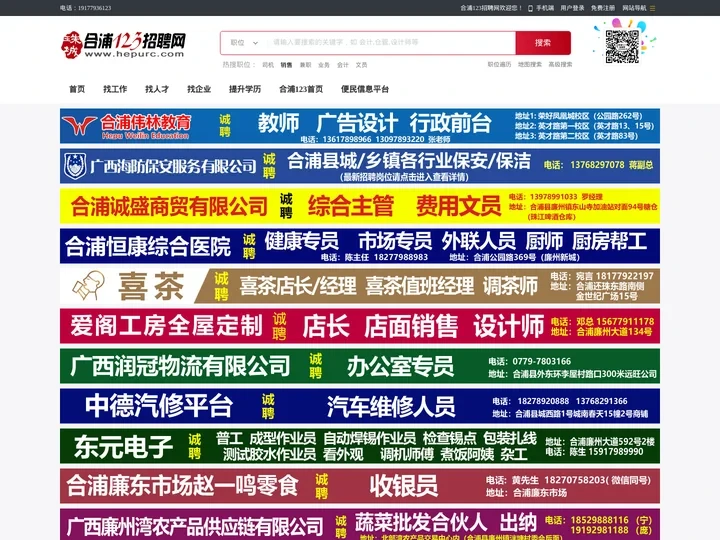
Task: Open the 高级搜索 link
Action: [x=560, y=64]
